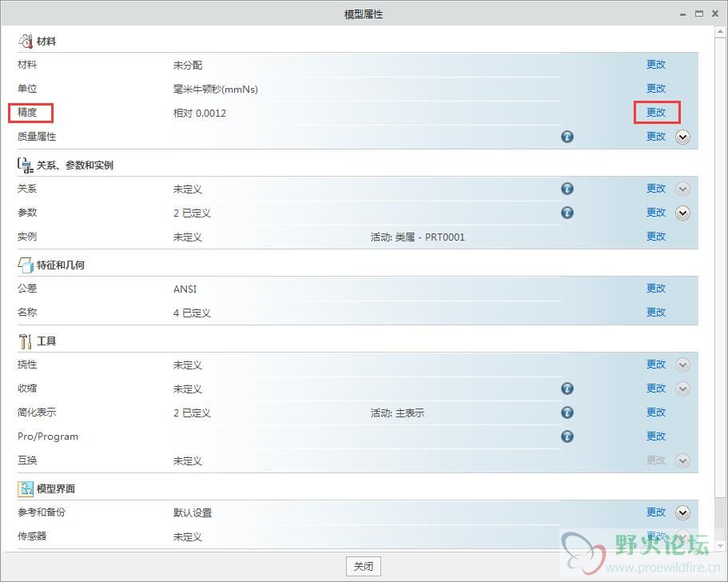
Task: Click the value 相对 0.0012
Action: 200,114
